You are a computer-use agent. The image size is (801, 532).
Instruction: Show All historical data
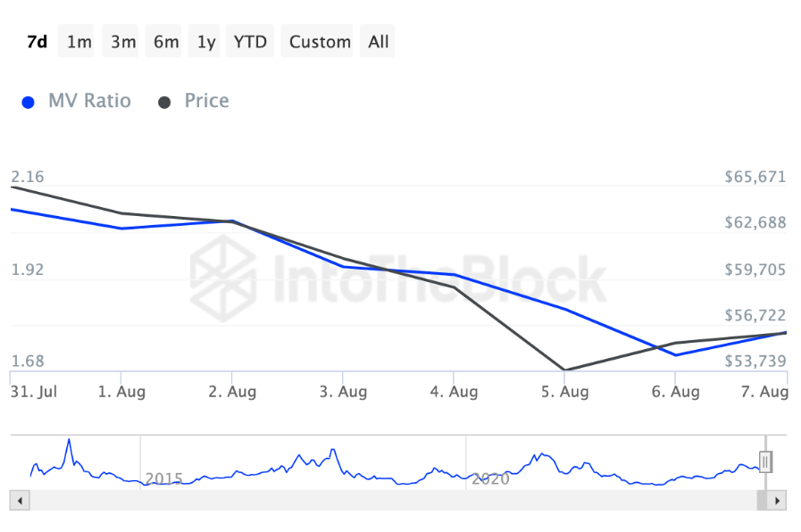(x=379, y=42)
